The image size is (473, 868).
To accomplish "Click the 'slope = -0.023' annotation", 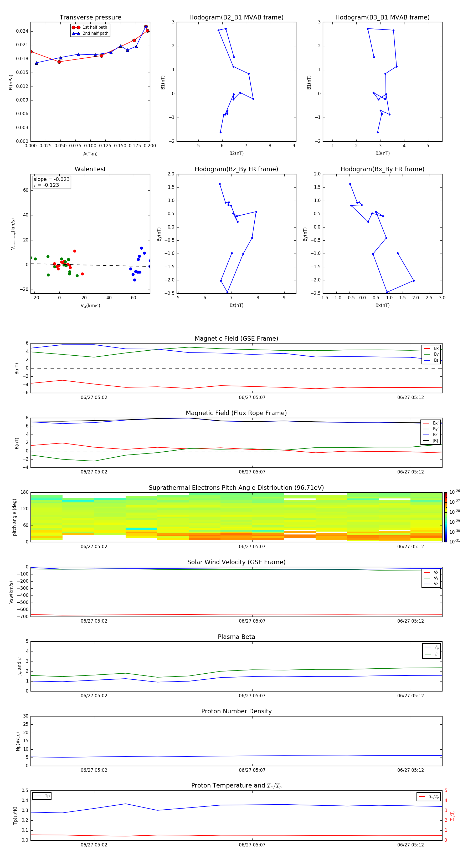I will (x=52, y=179).
